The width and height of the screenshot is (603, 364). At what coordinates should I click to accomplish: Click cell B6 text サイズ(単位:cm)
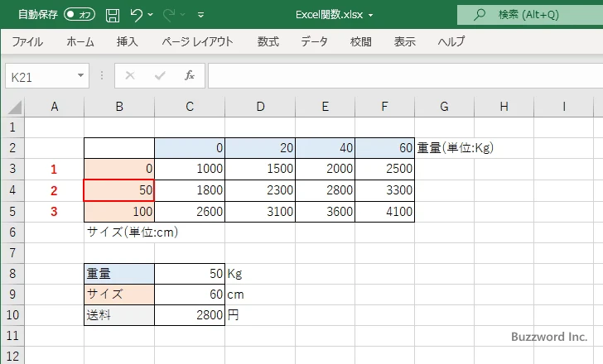point(133,232)
